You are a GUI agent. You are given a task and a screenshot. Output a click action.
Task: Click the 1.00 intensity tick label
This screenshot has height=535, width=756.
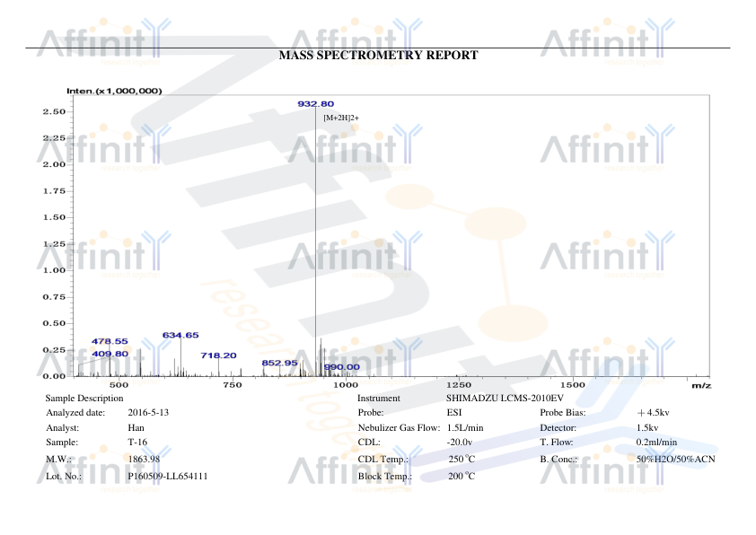coord(54,270)
